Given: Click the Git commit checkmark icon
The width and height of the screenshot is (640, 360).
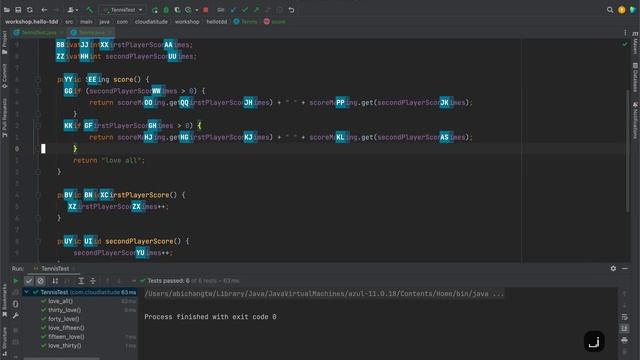Looking at the screenshot, I should pos(245,10).
